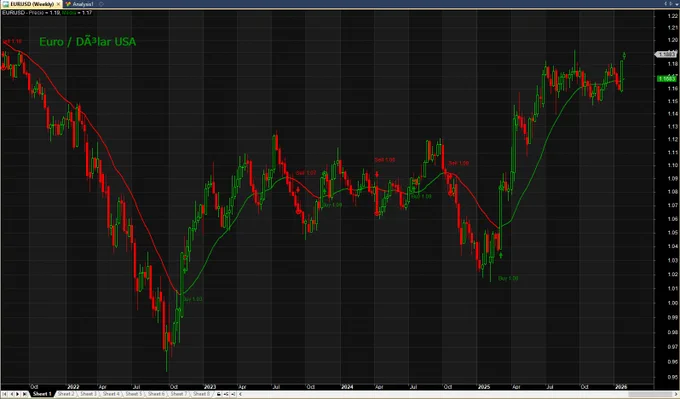Click the 2026 label on the time axis
The image size is (680, 399).
(621, 386)
